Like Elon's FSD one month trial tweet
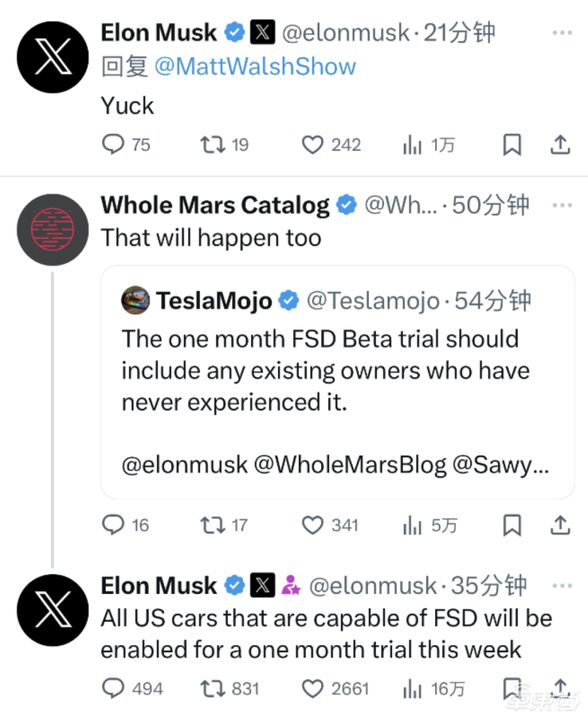 (x=313, y=689)
